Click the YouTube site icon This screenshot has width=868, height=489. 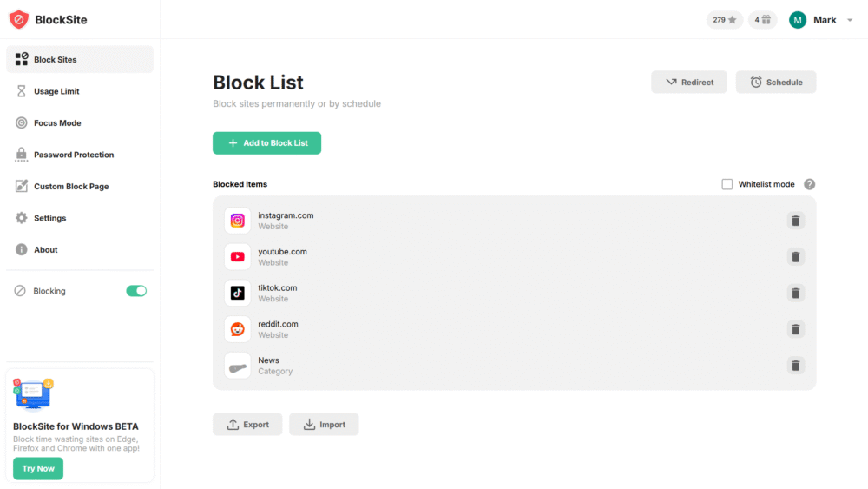(x=238, y=257)
